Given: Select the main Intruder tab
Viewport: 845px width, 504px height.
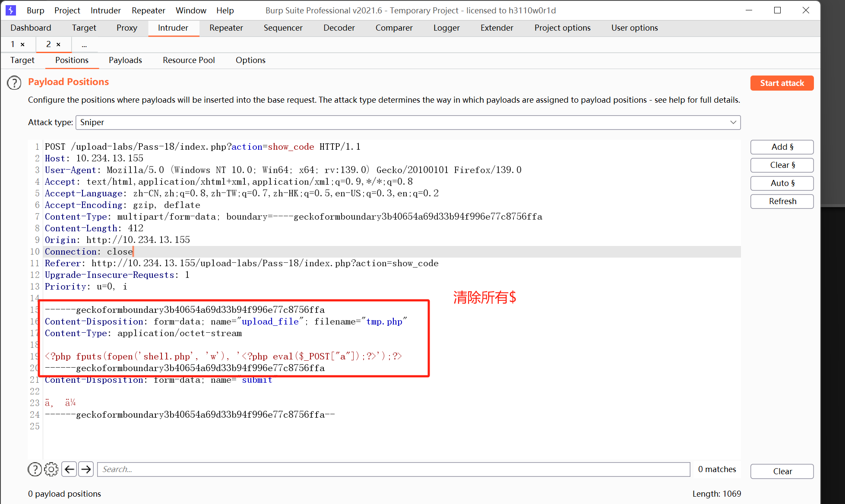Looking at the screenshot, I should click(x=173, y=28).
